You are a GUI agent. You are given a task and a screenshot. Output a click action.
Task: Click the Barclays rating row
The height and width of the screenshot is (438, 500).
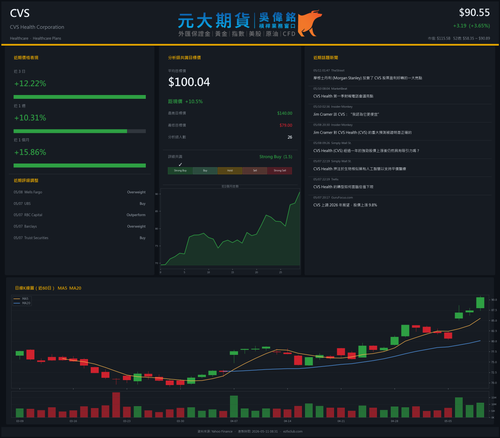coord(80,226)
